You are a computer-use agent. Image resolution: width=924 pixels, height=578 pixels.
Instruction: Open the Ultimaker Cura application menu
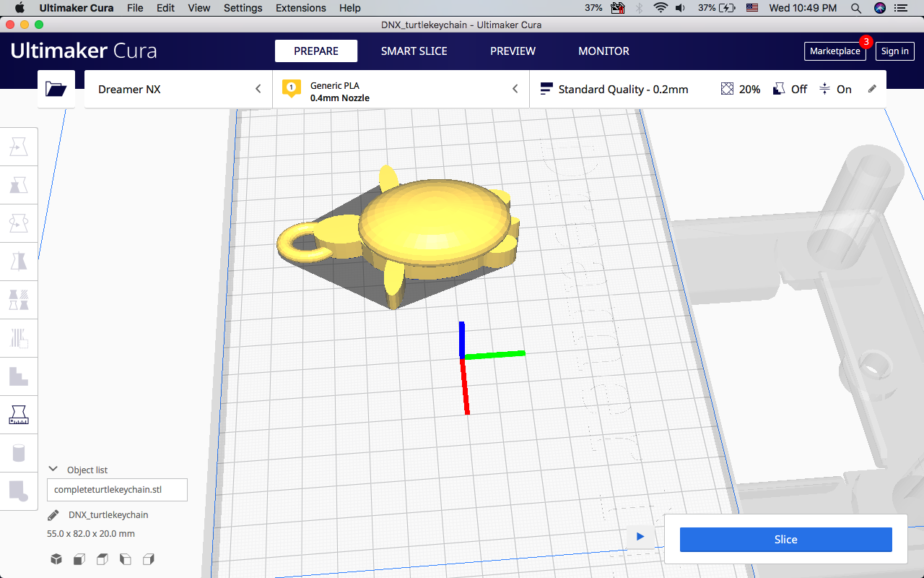point(75,8)
